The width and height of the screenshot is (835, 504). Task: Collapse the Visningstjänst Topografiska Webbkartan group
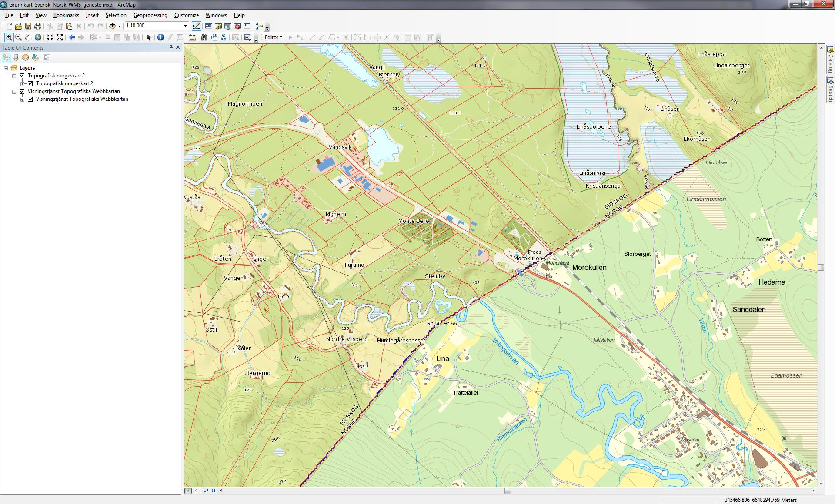coord(14,91)
